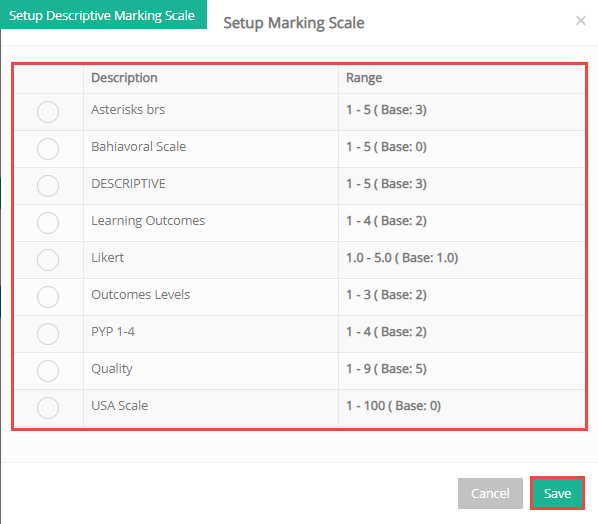Select the Quality scale radio button
The image size is (598, 524).
(48, 371)
